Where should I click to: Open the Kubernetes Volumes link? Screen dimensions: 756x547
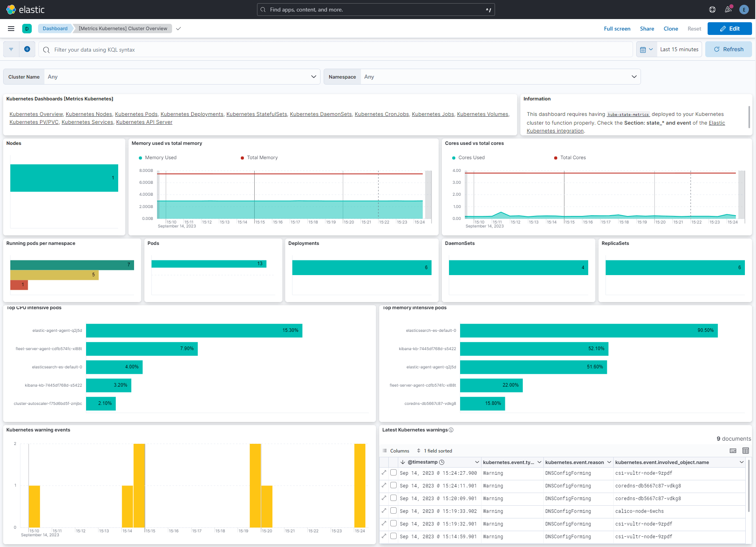point(482,114)
